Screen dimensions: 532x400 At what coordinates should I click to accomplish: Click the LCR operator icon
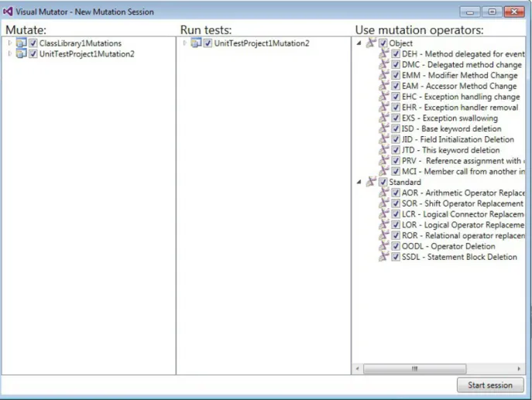pos(384,214)
